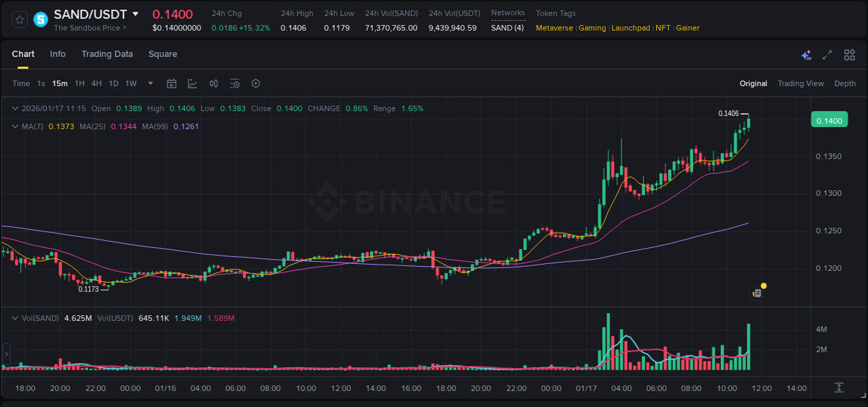The height and width of the screenshot is (407, 868).
Task: Select the chart style icon
Action: 192,83
